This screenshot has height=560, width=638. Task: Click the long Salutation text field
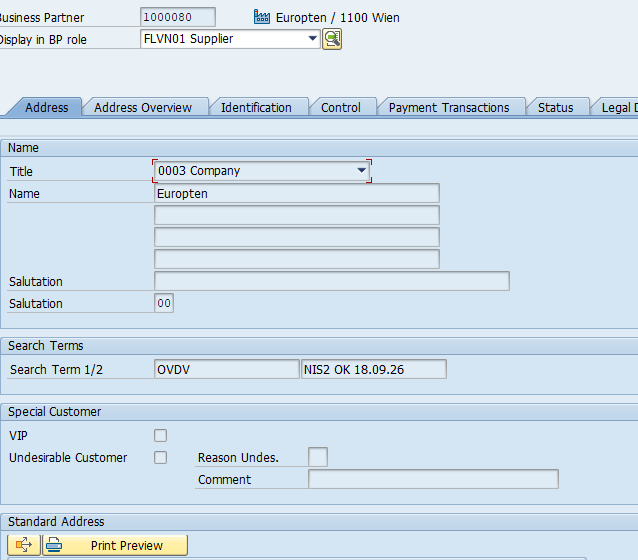click(x=332, y=281)
